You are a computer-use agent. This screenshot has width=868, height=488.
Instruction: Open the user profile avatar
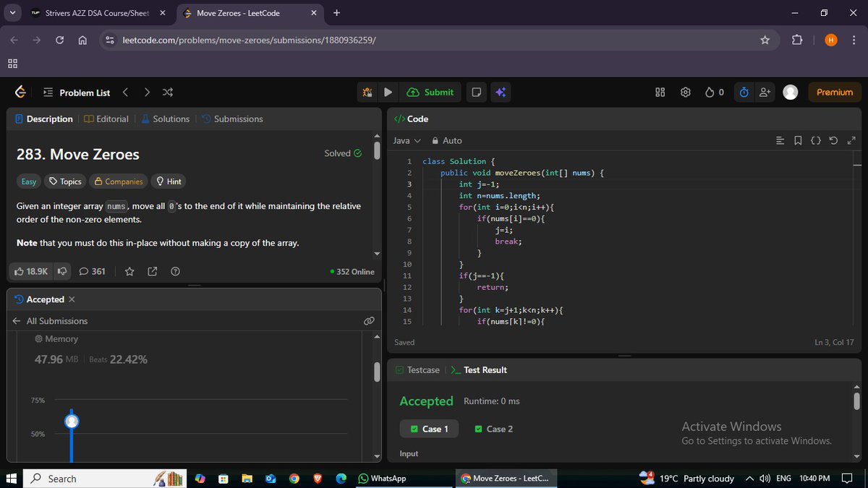791,92
